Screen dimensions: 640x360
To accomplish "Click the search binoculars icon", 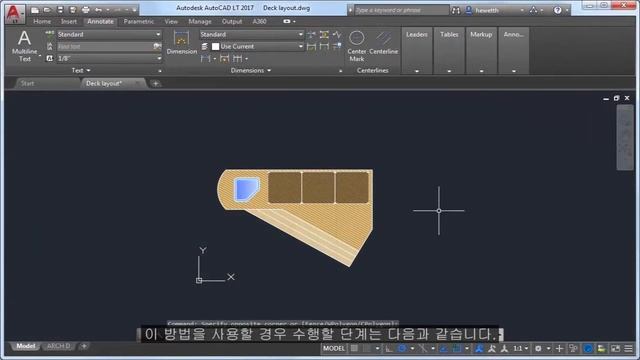I will (456, 10).
